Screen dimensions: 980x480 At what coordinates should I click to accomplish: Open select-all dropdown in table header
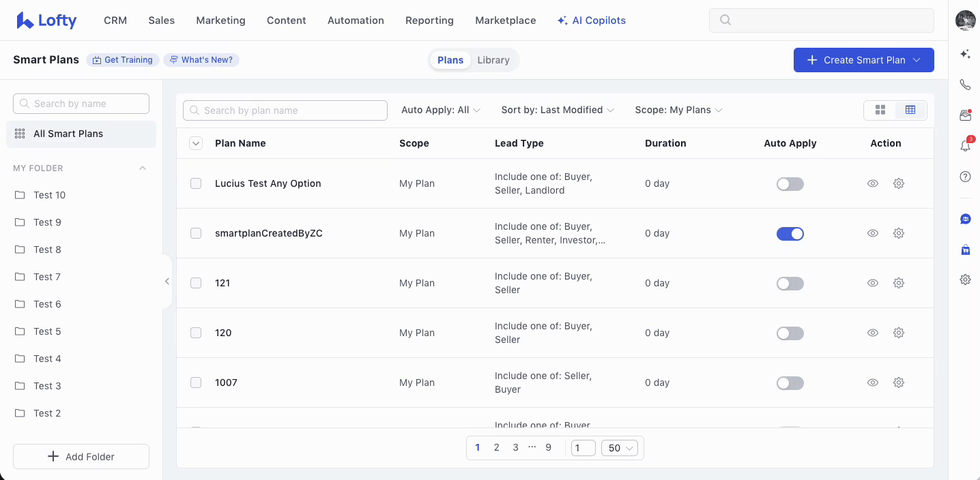tap(196, 143)
